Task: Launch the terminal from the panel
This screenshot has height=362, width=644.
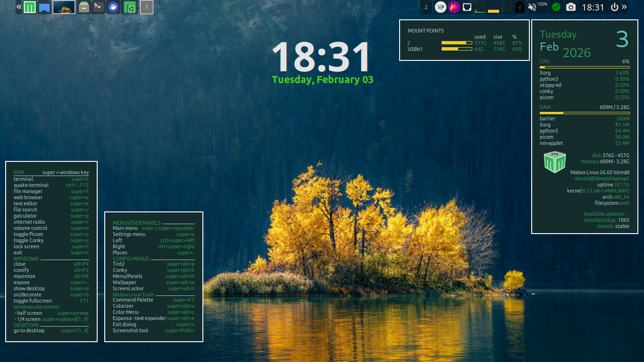Action: pos(98,7)
